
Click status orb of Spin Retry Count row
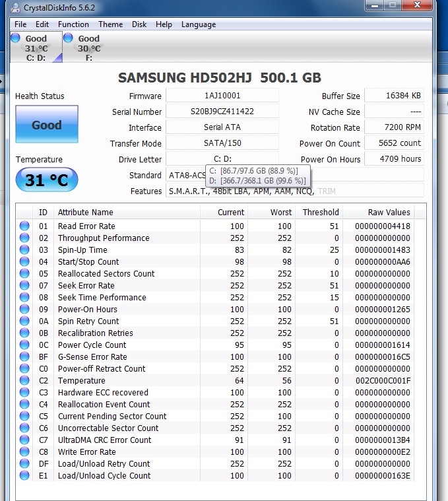24,321
